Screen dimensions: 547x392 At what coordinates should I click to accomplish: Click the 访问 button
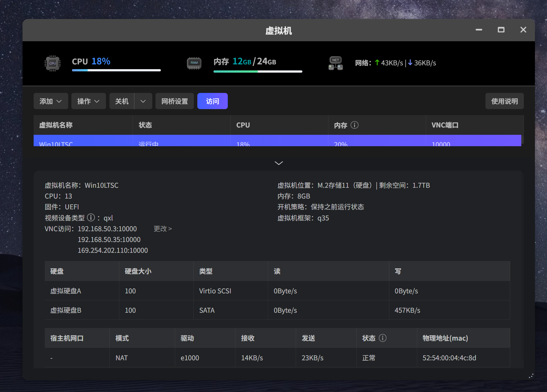[x=213, y=101]
